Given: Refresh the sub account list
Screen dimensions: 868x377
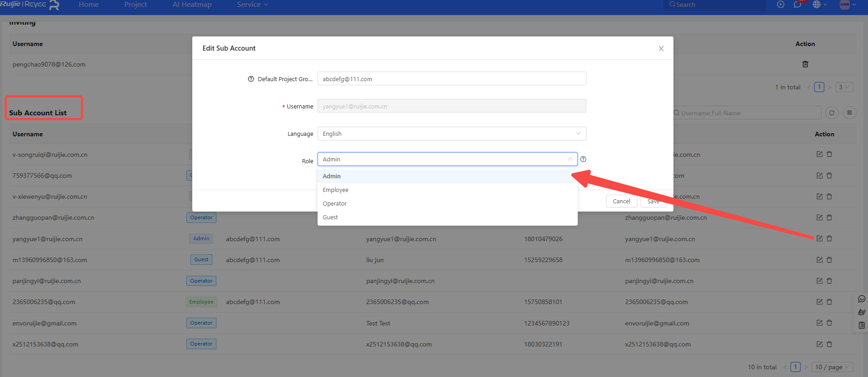Looking at the screenshot, I should pos(832,113).
